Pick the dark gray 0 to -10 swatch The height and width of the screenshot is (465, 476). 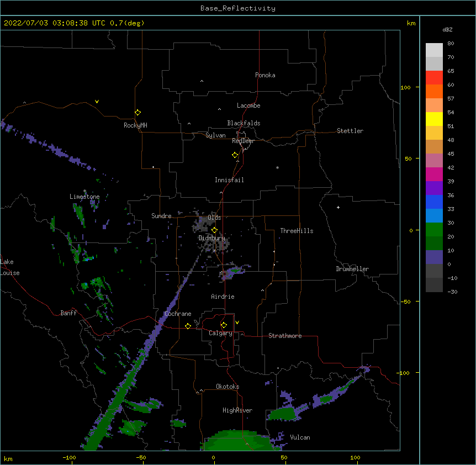[434, 271]
